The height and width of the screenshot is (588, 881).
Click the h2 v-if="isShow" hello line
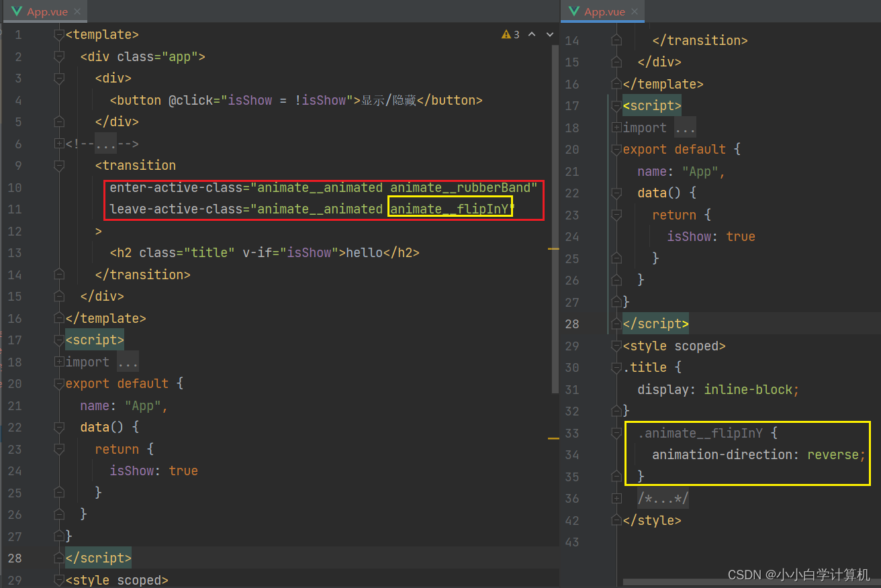[x=265, y=252]
